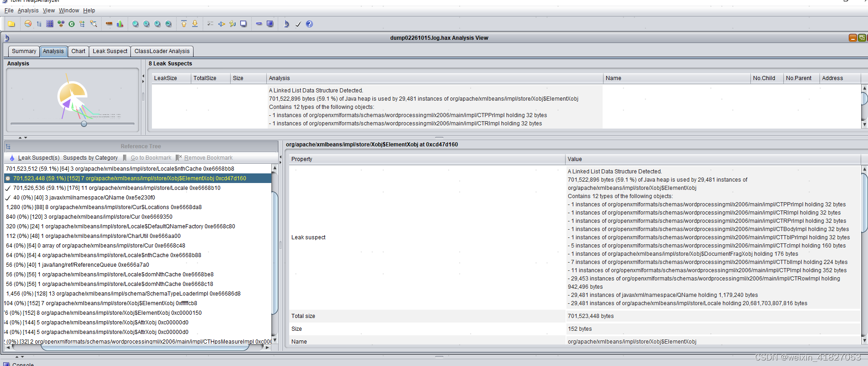
Task: Switch to the ClassLoader Analysis tab
Action: point(162,51)
